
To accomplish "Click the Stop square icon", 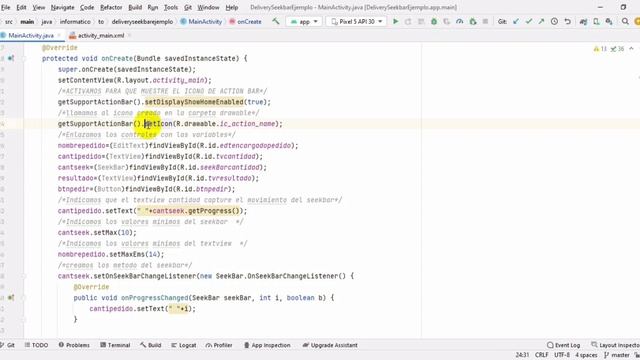I will coord(485,21).
